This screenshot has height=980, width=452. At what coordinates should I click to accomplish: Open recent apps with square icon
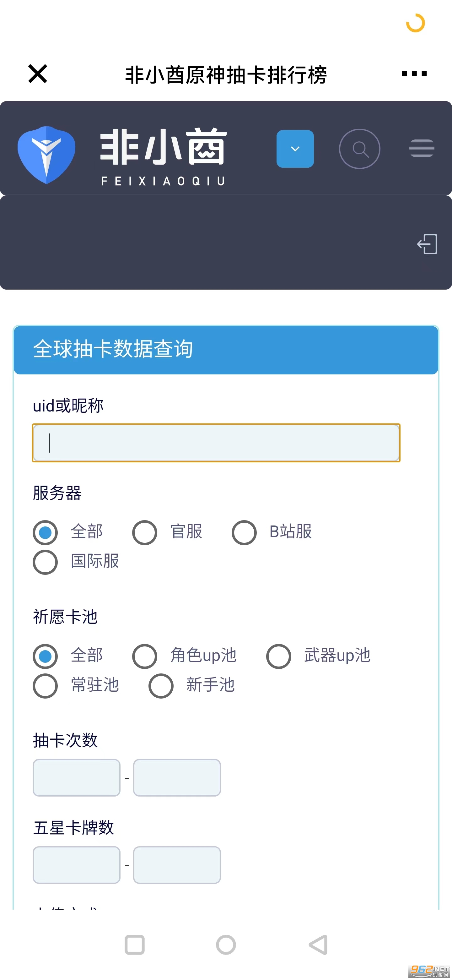pos(135,945)
